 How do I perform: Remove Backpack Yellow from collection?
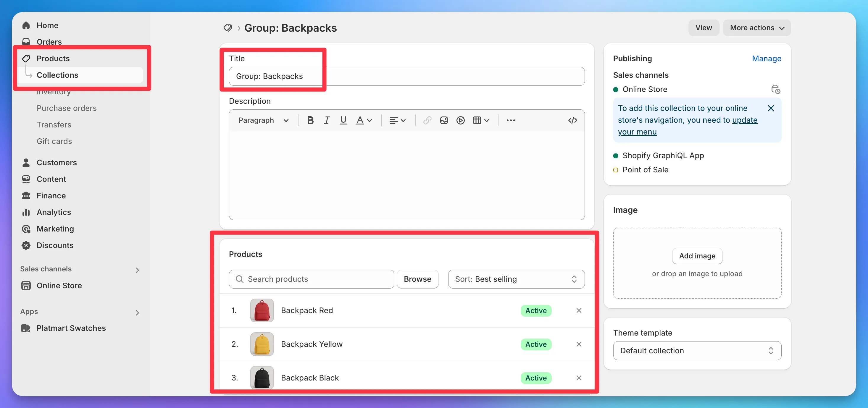pyautogui.click(x=579, y=344)
